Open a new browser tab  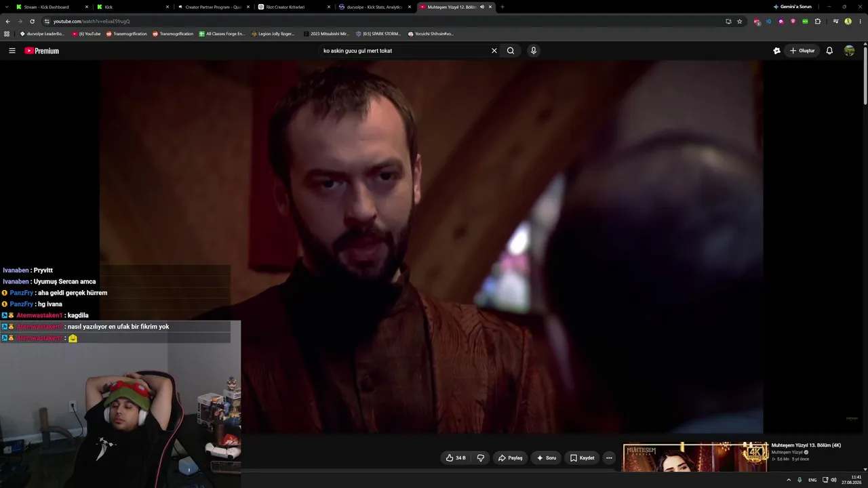tap(502, 7)
